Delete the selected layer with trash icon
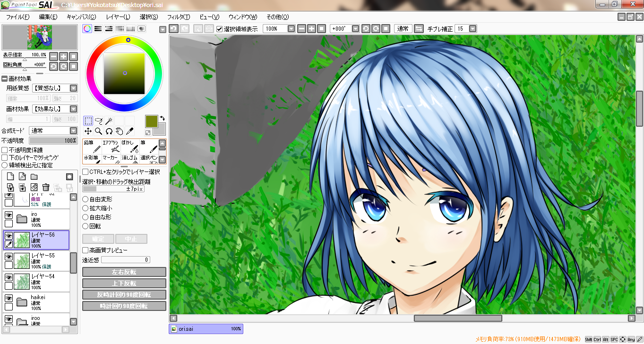644x344 pixels. pyautogui.click(x=46, y=188)
